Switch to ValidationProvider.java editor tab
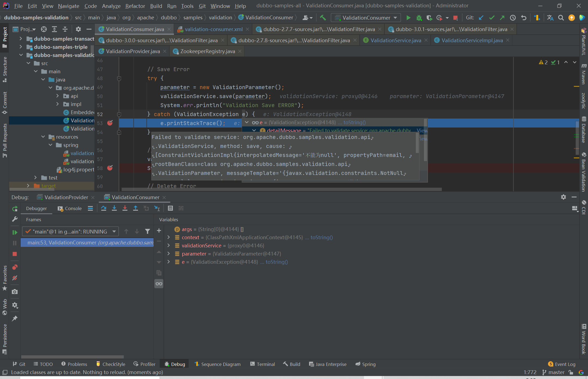 point(133,51)
